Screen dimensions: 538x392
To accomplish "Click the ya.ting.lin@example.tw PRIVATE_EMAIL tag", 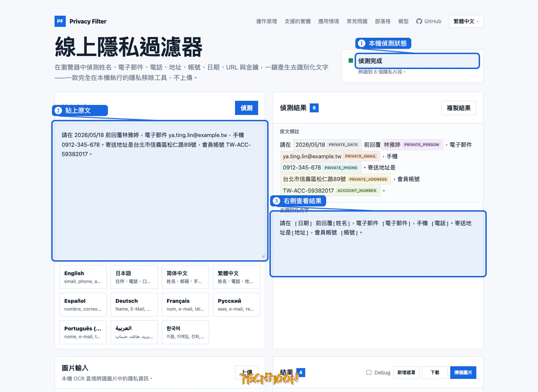I will (x=330, y=156).
